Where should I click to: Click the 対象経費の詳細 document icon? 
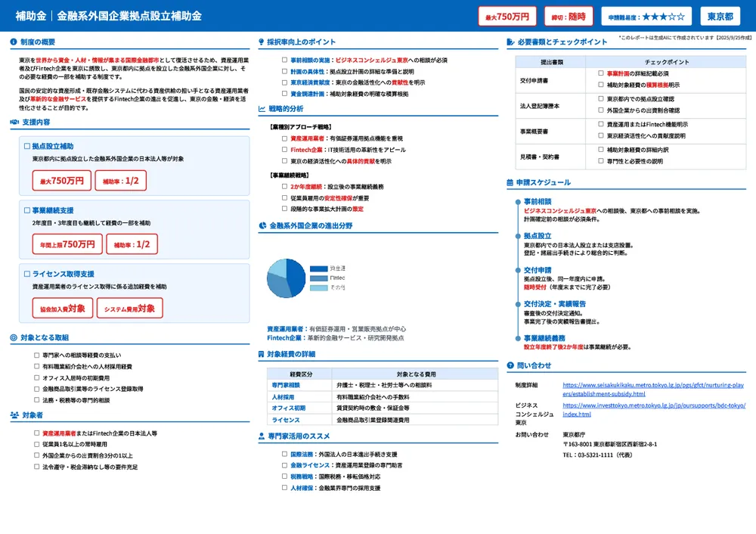point(260,355)
